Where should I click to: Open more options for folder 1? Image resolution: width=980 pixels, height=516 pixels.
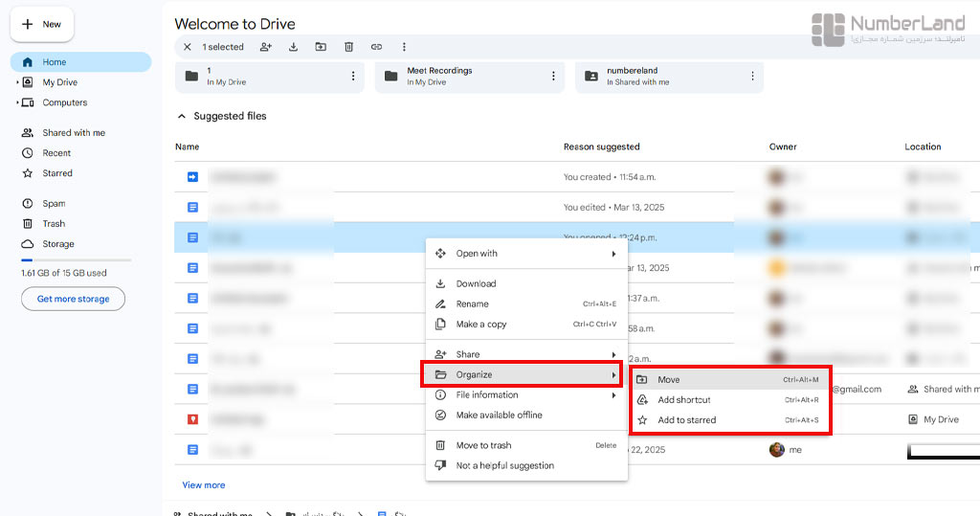pyautogui.click(x=353, y=76)
